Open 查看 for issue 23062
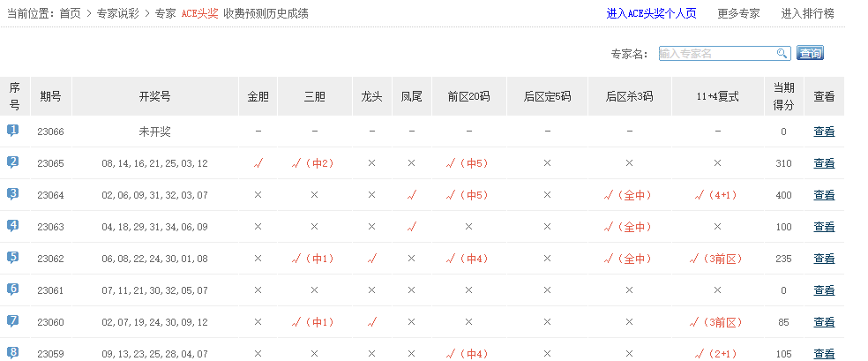 [824, 259]
